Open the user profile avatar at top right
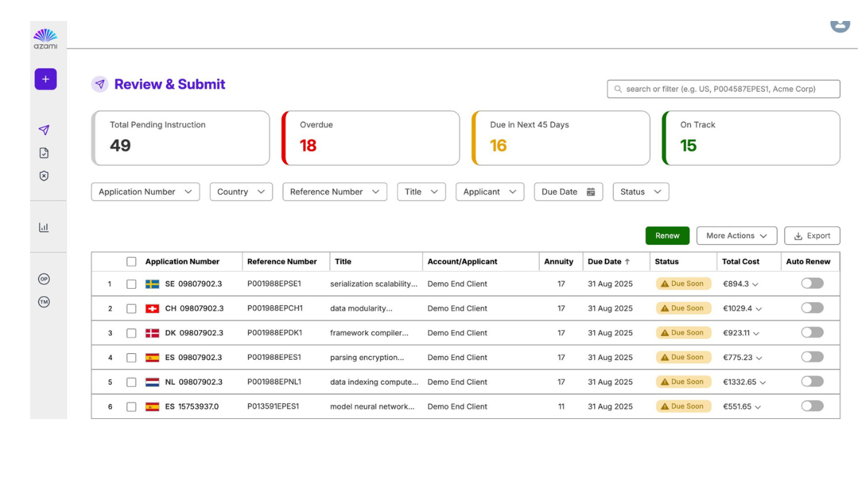This screenshot has height=488, width=868. 840,25
